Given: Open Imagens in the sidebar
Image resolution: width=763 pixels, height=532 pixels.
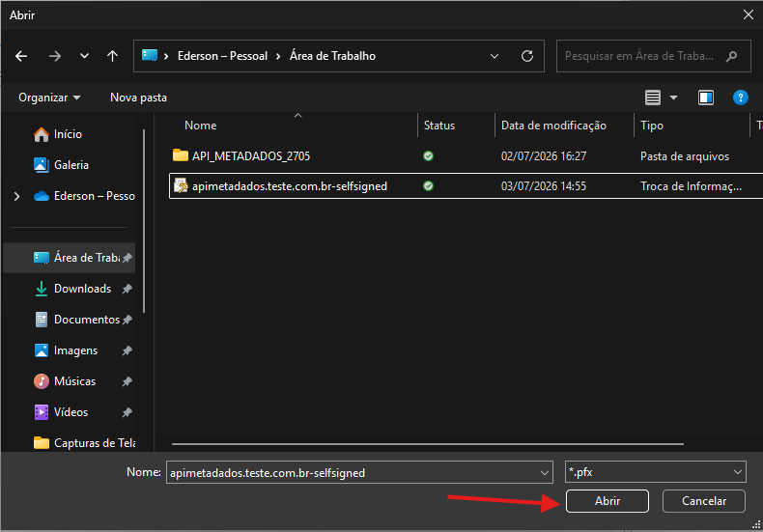Looking at the screenshot, I should tap(75, 350).
